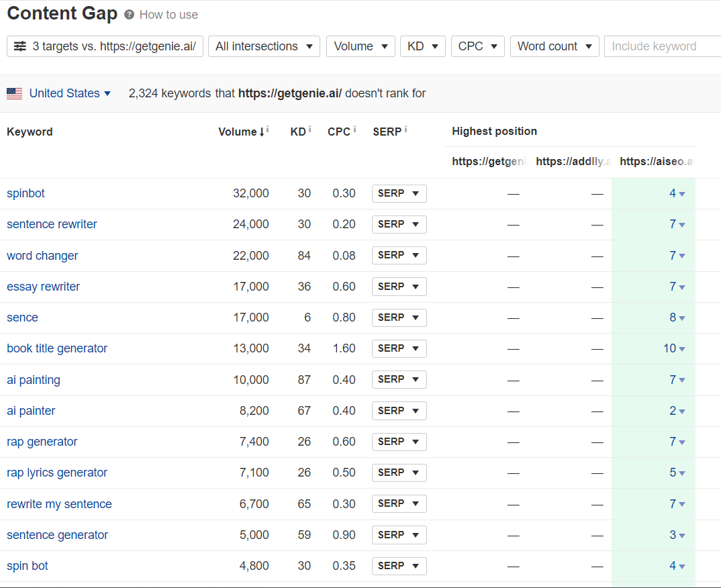
Task: Click the info icon beside Volume header
Action: click(268, 130)
